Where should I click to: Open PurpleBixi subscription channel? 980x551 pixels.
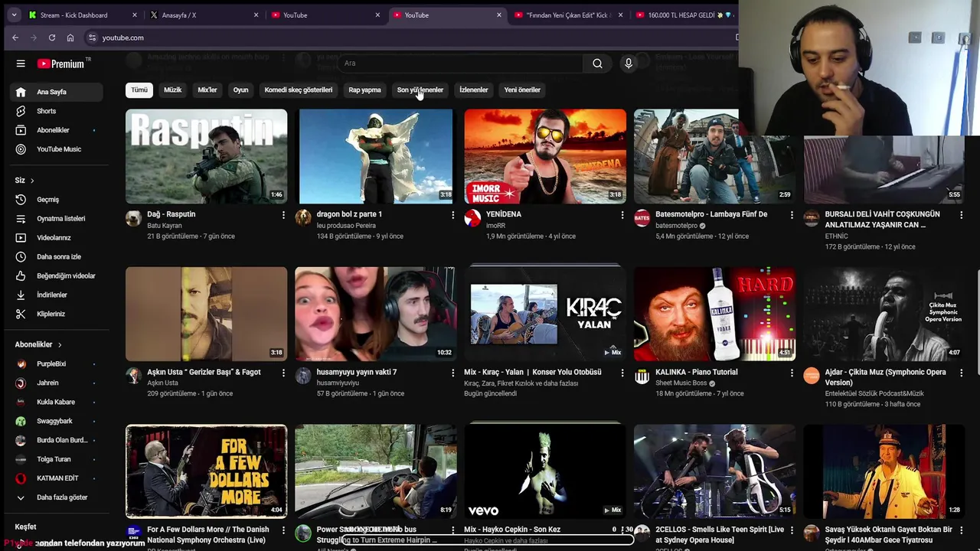click(57, 364)
